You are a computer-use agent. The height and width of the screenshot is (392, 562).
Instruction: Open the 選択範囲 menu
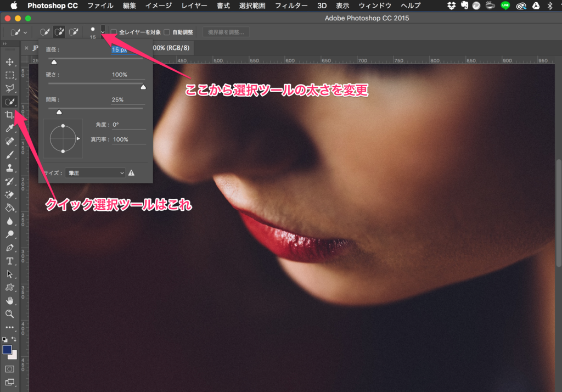tap(252, 5)
